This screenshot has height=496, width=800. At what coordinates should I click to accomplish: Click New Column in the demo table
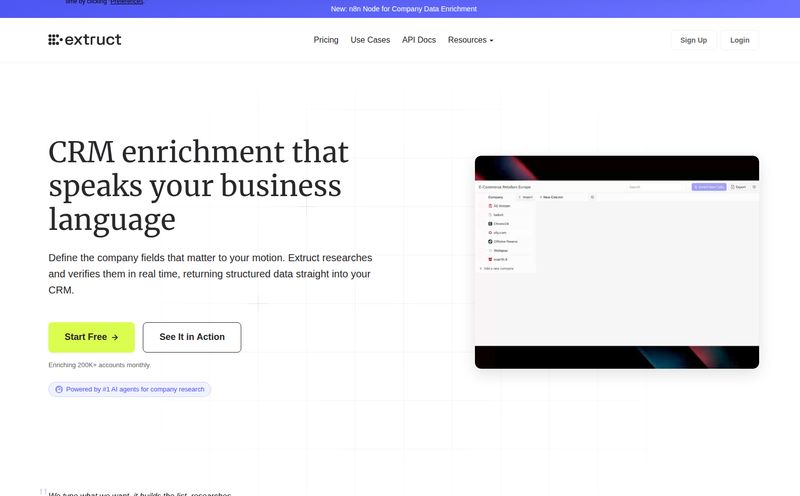(x=551, y=197)
